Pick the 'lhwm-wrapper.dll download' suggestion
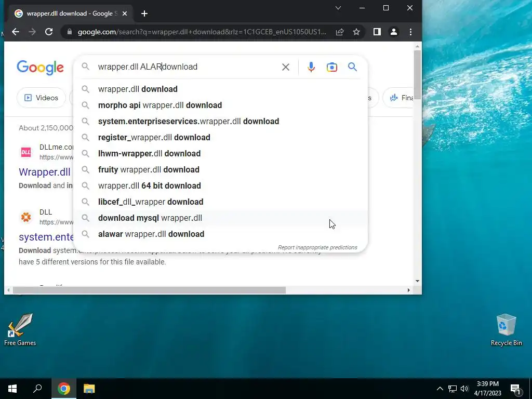Image resolution: width=532 pixels, height=399 pixels. coord(220,153)
